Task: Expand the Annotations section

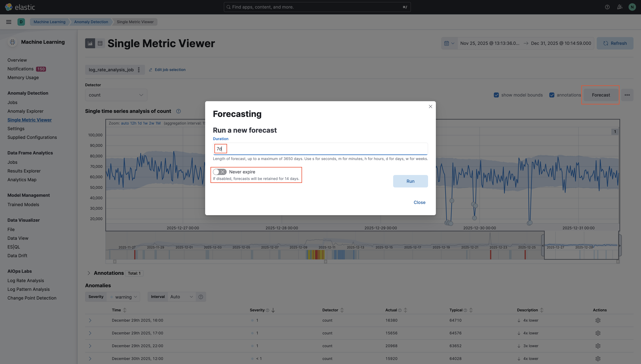Action: pos(89,273)
